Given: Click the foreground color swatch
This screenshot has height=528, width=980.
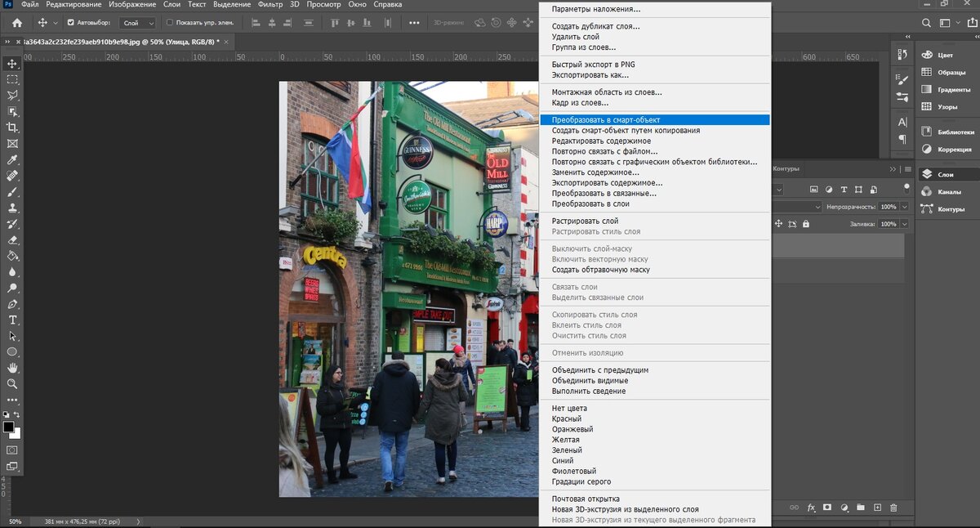Looking at the screenshot, I should (8, 427).
